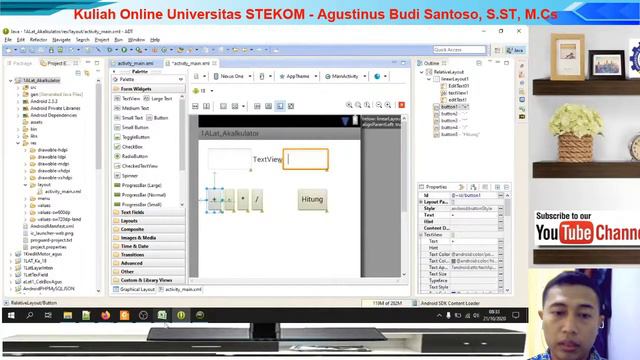Expand the Time & Date palette category

tap(148, 246)
